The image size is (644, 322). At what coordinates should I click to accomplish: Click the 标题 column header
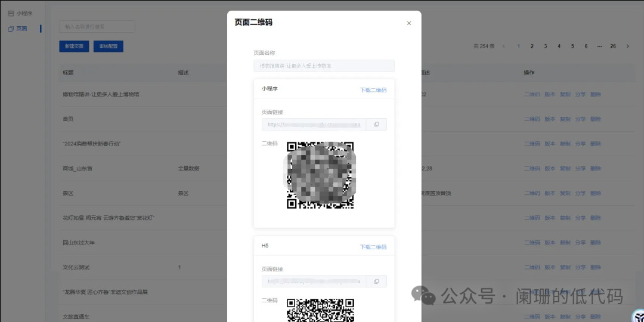pyautogui.click(x=68, y=73)
